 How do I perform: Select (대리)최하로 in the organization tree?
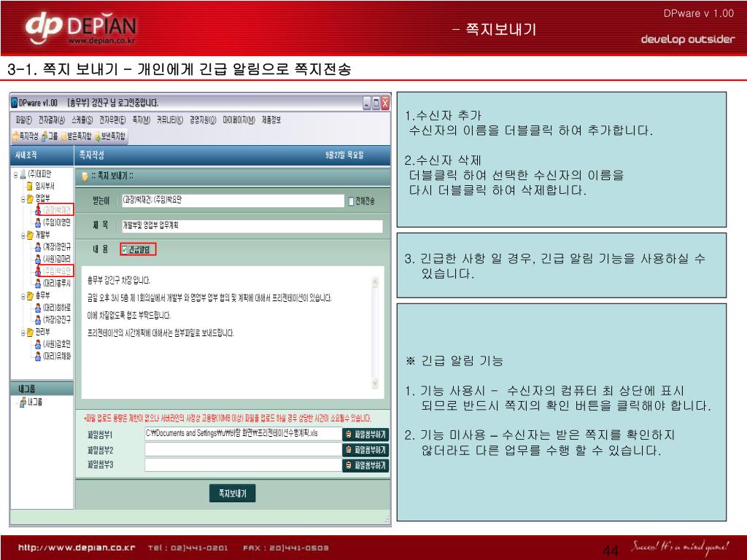pyautogui.click(x=57, y=308)
